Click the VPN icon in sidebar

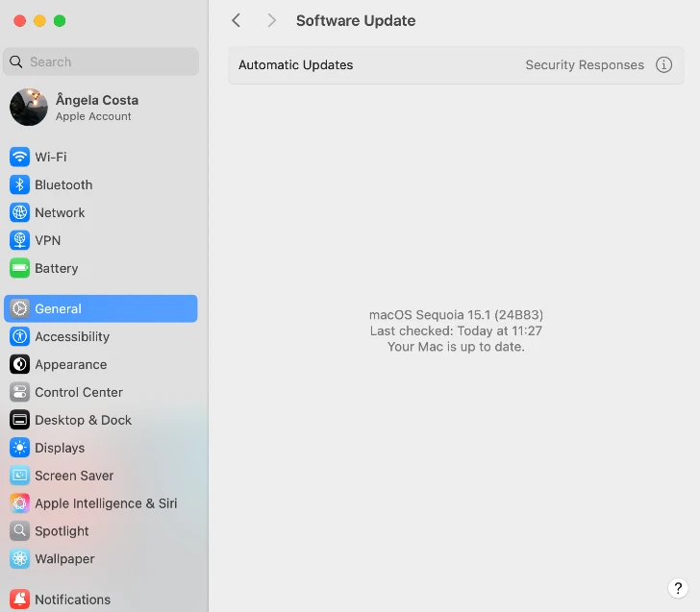click(19, 240)
